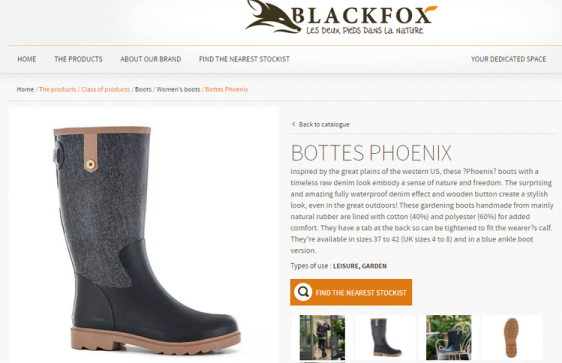The height and width of the screenshot is (363, 562).
Task: Click the back arrow beside Back to catalogue
Action: [294, 124]
